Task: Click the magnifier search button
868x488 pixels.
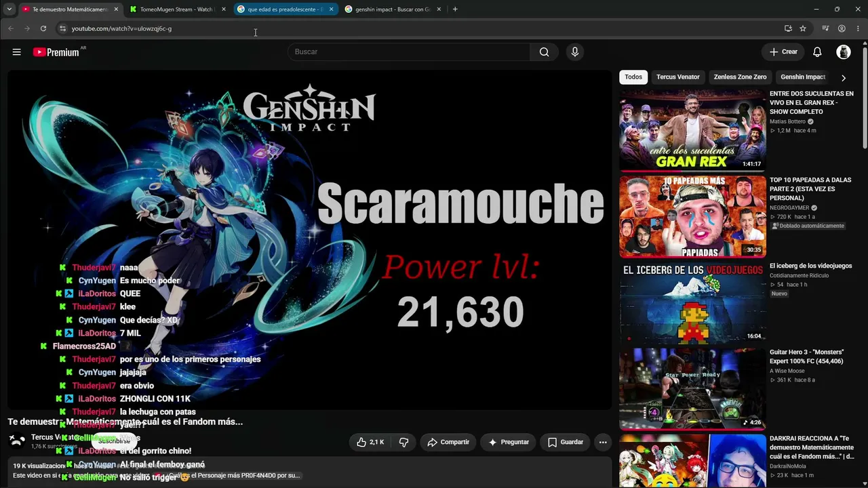Action: click(x=544, y=52)
